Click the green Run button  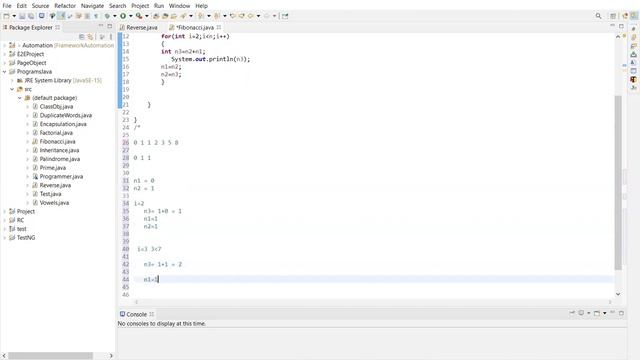[x=123, y=16]
